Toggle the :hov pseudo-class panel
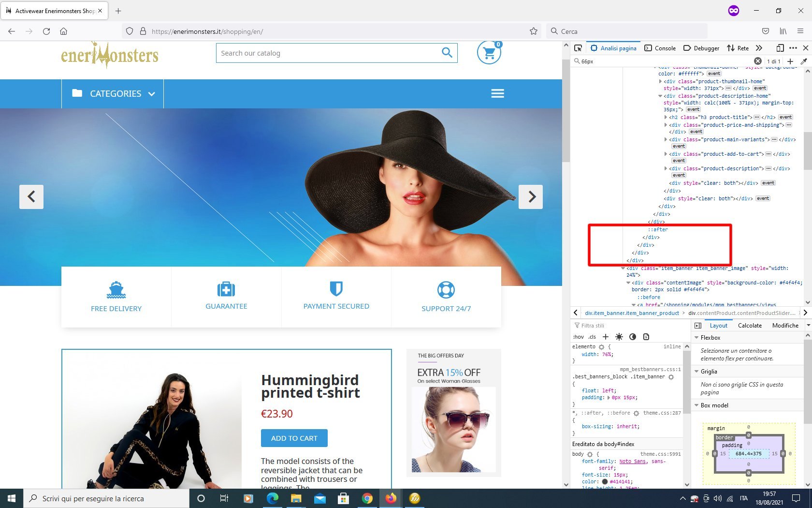 (x=578, y=337)
